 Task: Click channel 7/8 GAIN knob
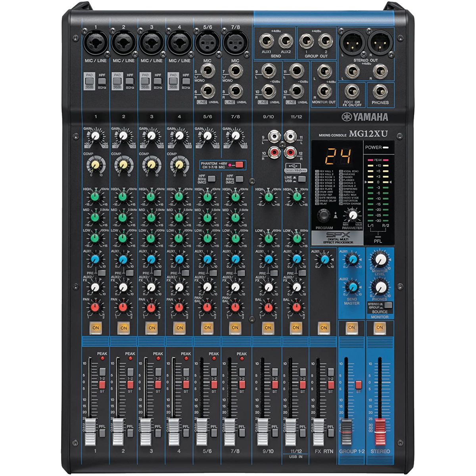(236, 136)
